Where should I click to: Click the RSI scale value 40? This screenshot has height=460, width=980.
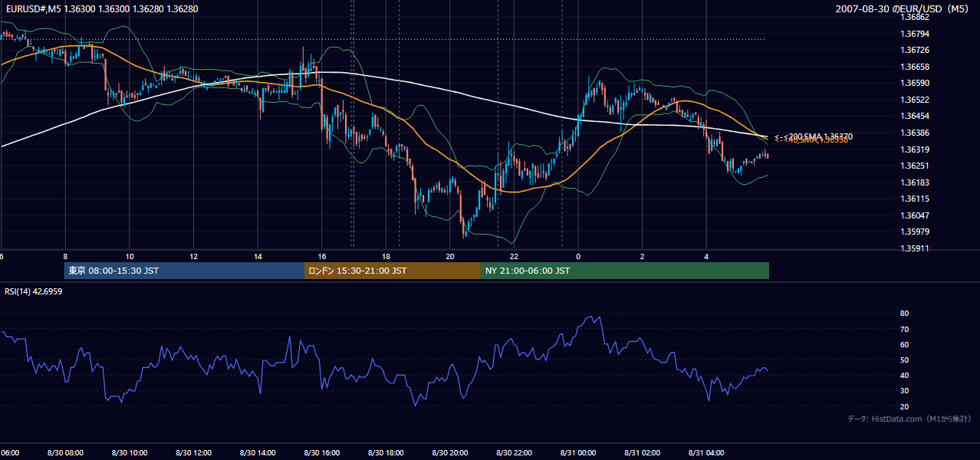(x=904, y=375)
